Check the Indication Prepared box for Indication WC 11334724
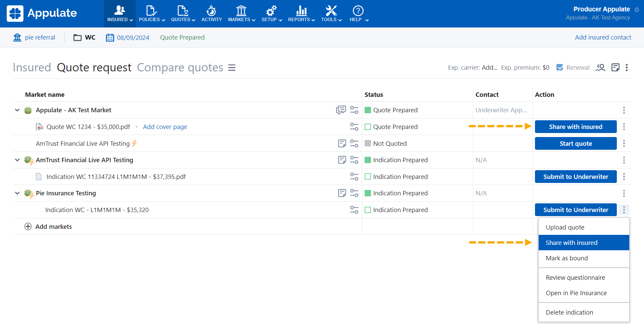The image size is (644, 331). [368, 177]
